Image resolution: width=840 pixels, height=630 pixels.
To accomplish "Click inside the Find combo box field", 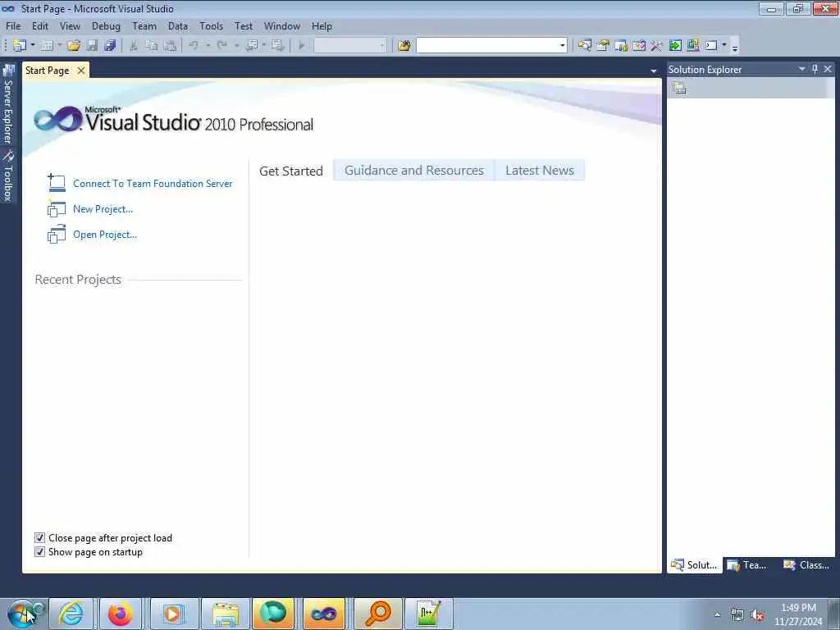I will pos(486,46).
